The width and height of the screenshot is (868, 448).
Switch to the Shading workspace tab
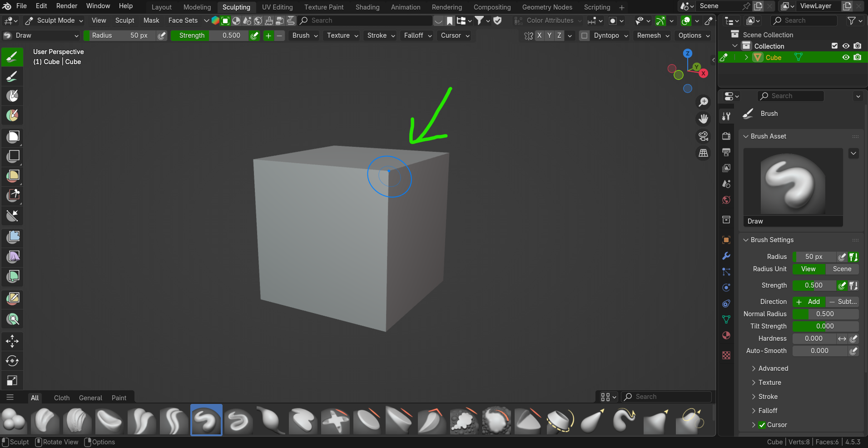pos(367,7)
